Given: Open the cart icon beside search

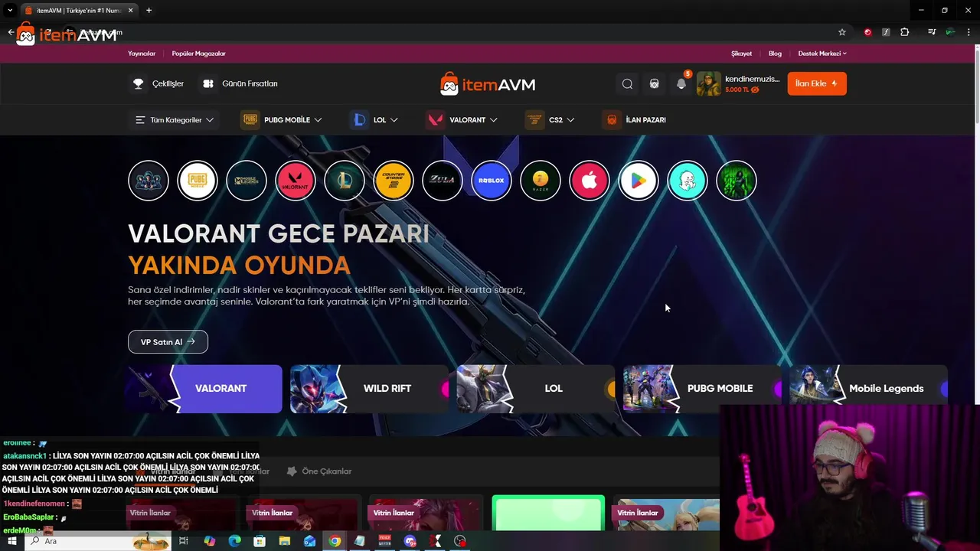Looking at the screenshot, I should point(654,84).
